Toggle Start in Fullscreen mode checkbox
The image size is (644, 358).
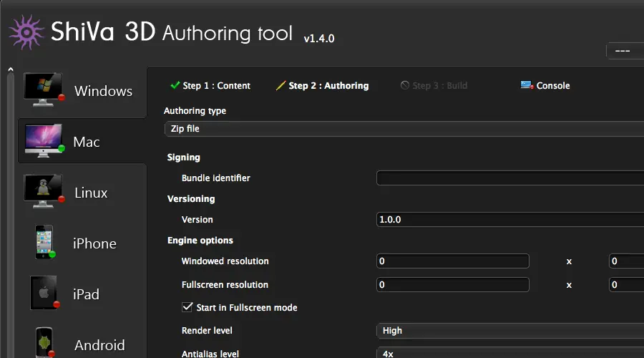tap(187, 307)
